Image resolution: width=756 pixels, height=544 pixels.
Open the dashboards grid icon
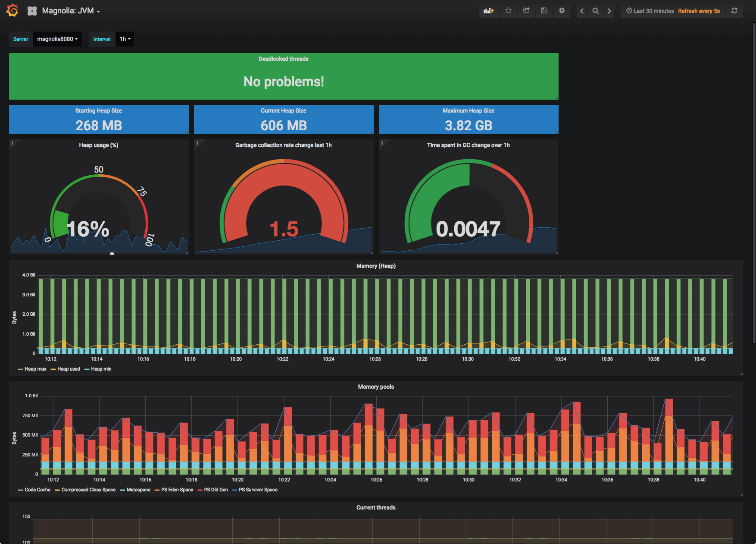pyautogui.click(x=32, y=10)
